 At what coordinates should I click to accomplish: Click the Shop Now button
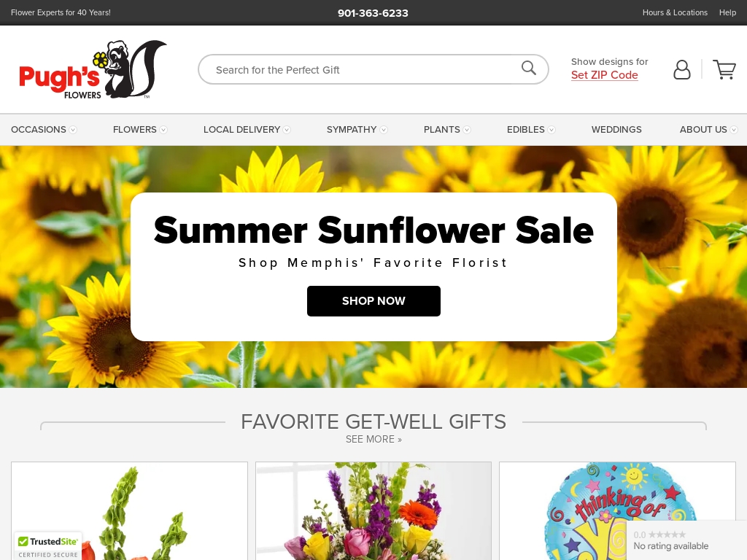(x=373, y=301)
